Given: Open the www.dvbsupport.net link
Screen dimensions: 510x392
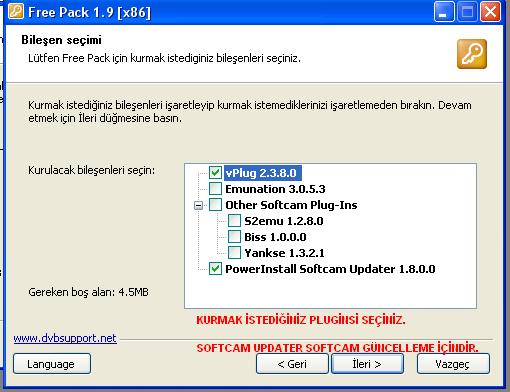Looking at the screenshot, I should click(x=65, y=338).
